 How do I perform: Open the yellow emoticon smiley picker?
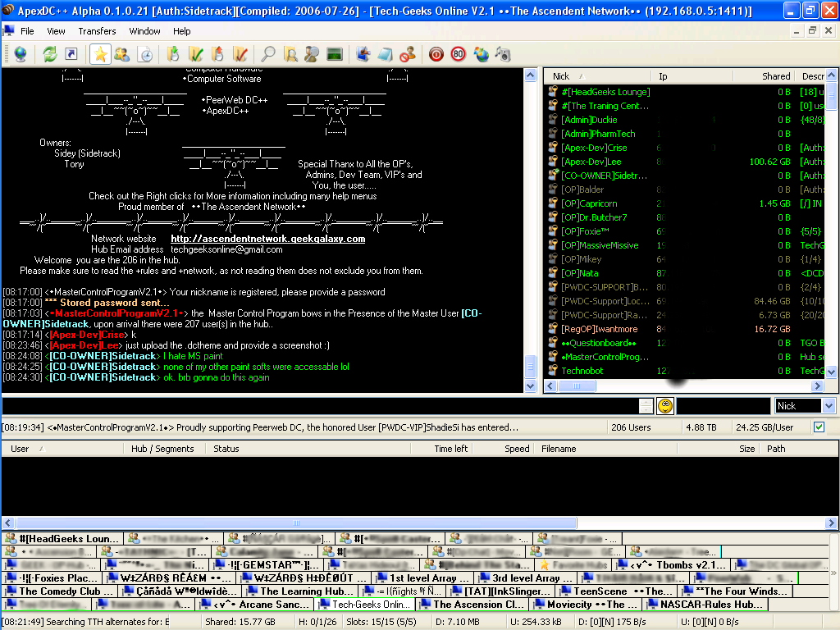pos(665,406)
